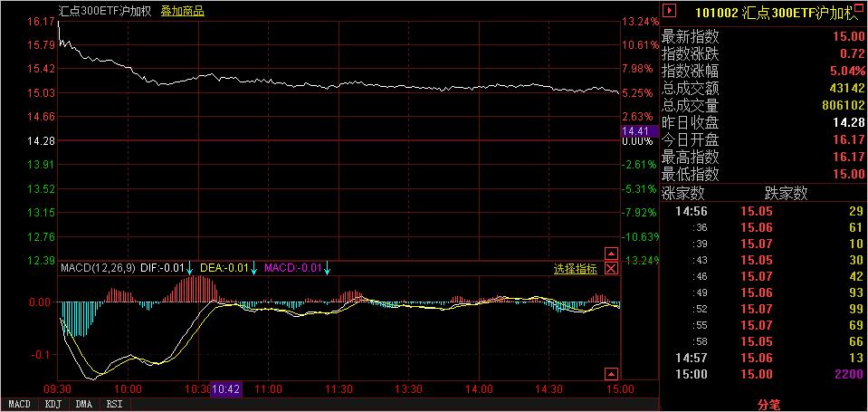The image size is (868, 412).
Task: Select the 15:00 tick volume 2200
Action: [851, 375]
